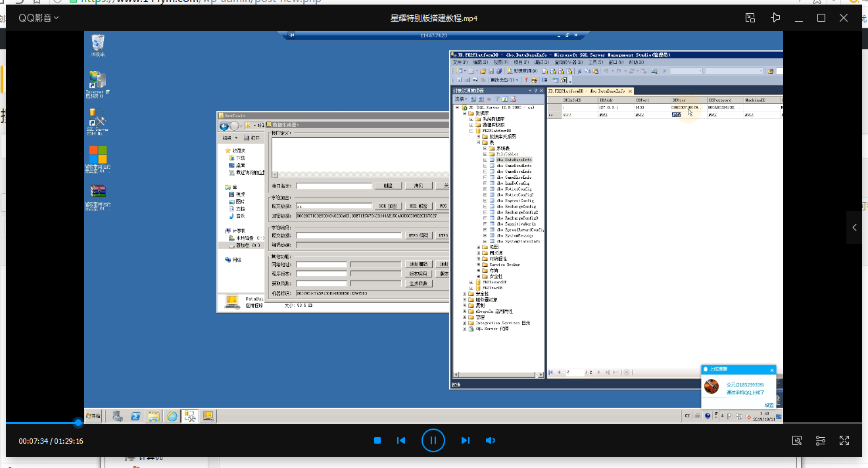The image size is (868, 468).
Task: Open the 更改类型 dropdown in SSMS
Action: [x=506, y=80]
